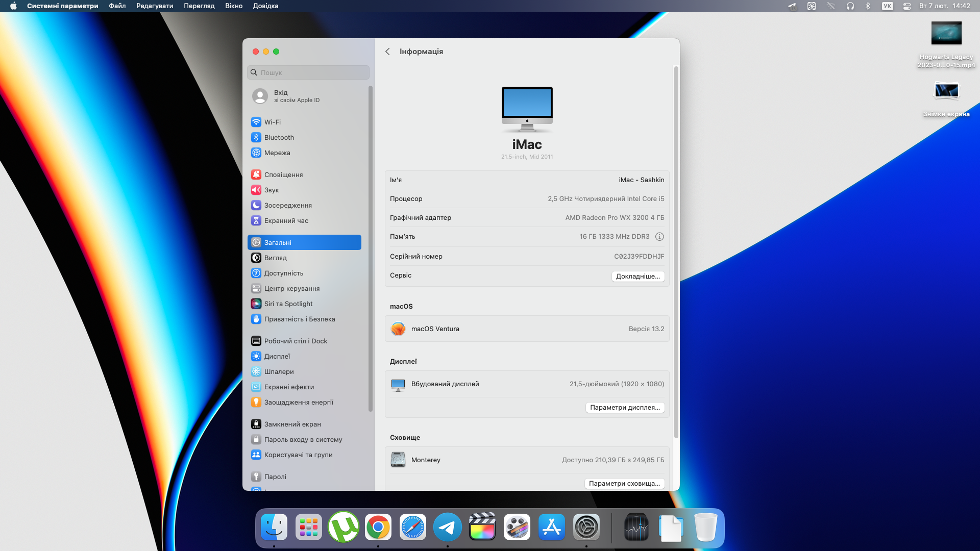Open Bluetooth status menu bar icon
Viewport: 980px width, 551px height.
(x=868, y=6)
